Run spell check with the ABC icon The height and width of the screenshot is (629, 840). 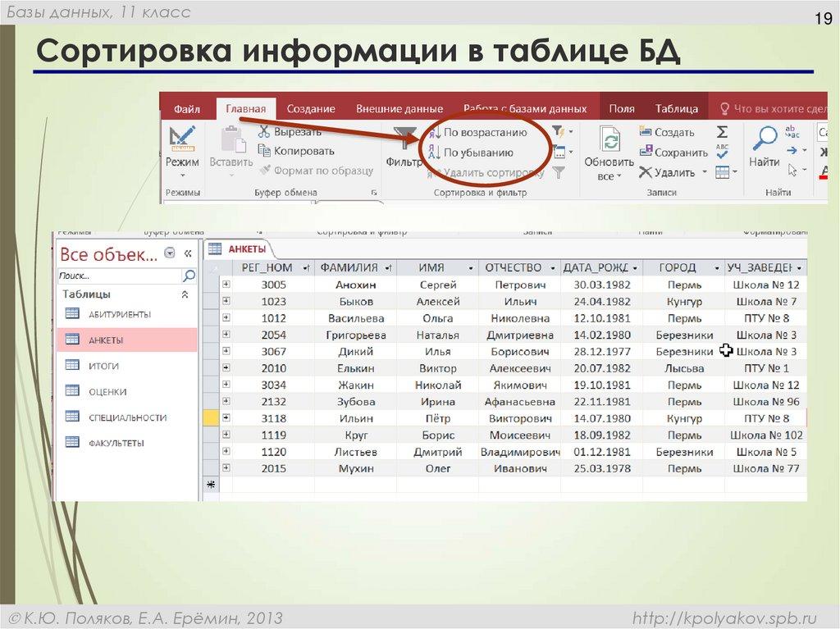click(721, 152)
